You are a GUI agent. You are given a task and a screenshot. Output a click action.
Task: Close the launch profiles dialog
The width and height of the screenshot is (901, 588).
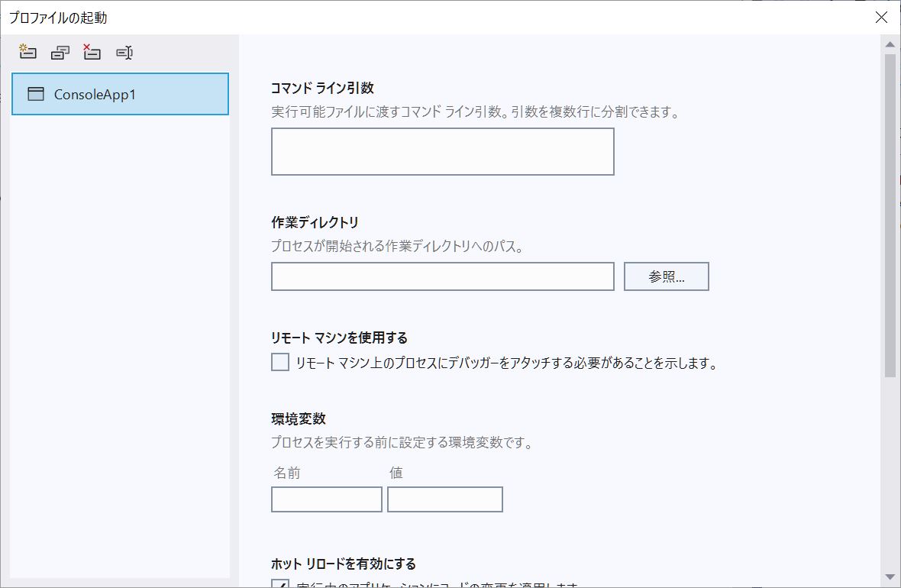[881, 17]
